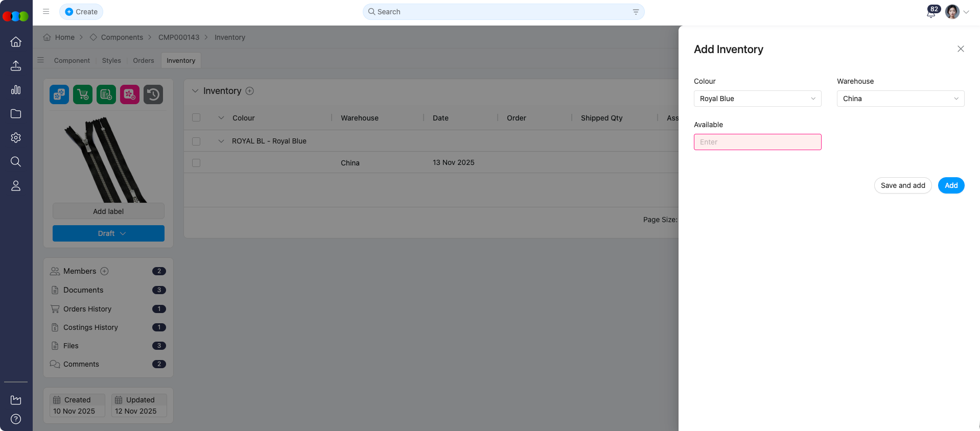Open the settings gear in sidebar

[16, 138]
